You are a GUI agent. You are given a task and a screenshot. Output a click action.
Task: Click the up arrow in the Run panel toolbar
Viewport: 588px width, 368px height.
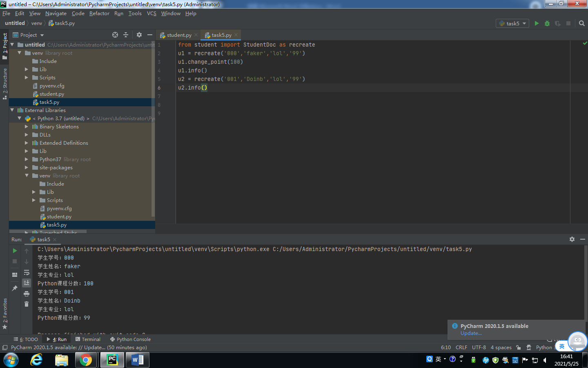27,251
